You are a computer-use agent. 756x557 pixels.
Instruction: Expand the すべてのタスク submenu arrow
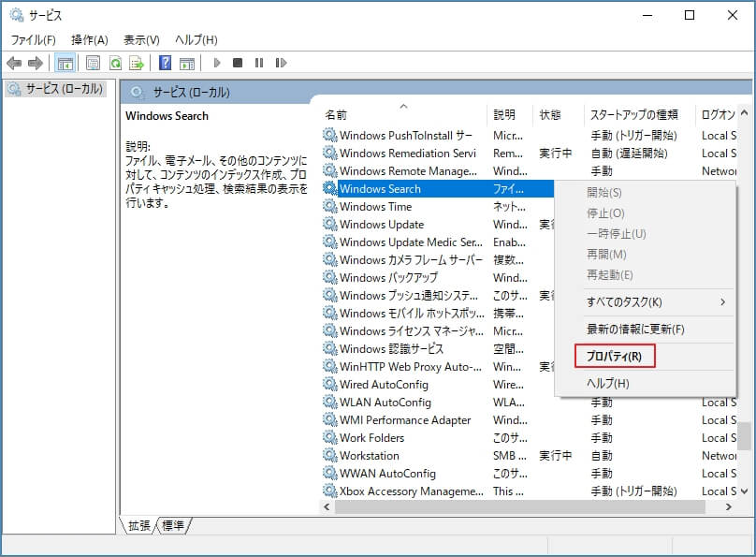tap(722, 302)
